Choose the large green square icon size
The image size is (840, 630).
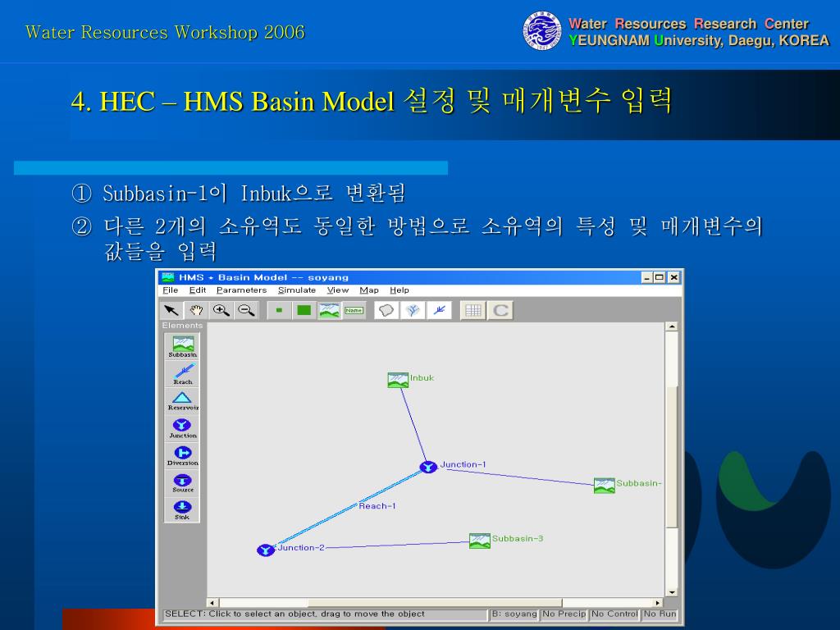coord(304,310)
